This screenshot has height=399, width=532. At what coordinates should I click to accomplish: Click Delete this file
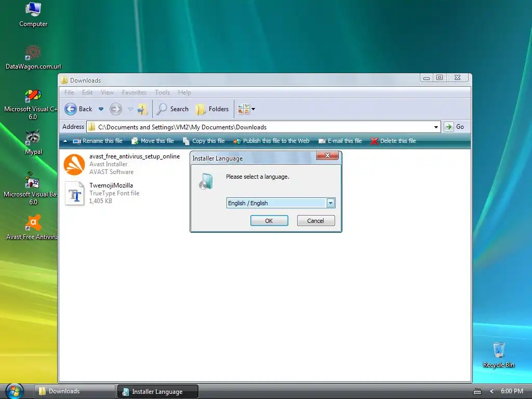[393, 141]
